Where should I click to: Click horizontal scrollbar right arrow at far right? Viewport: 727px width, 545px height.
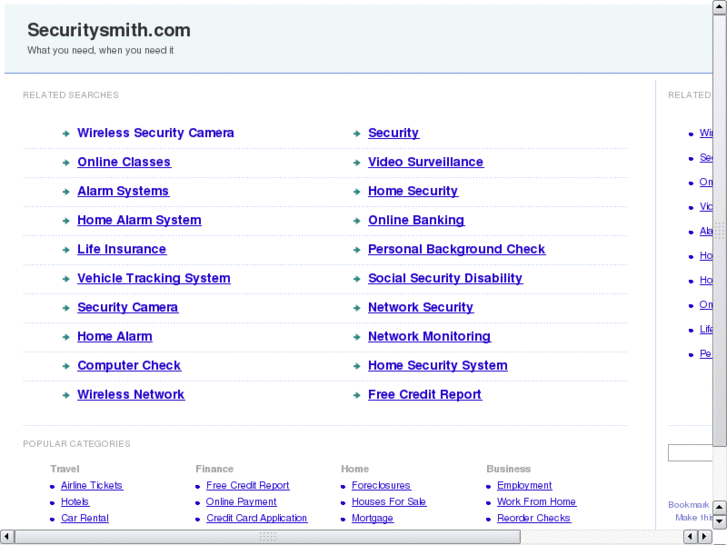(705, 537)
